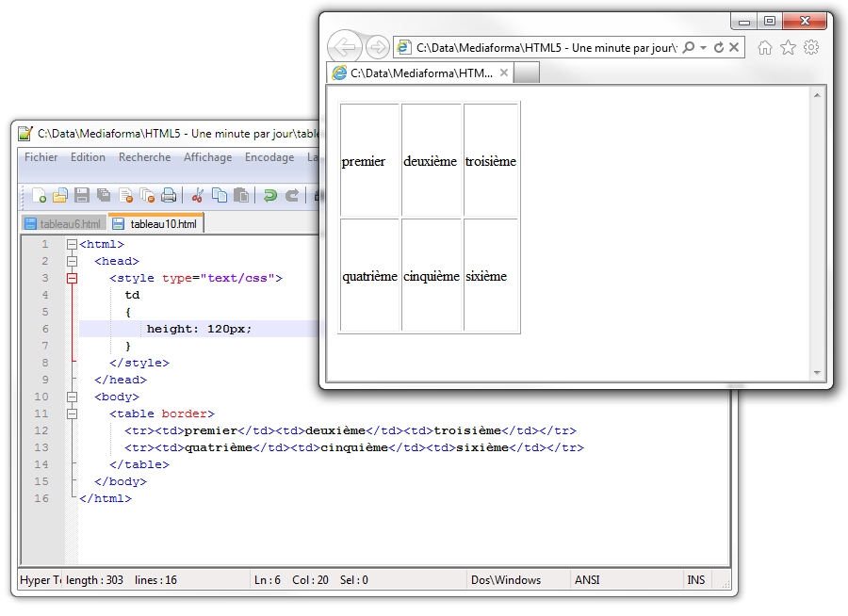Click the New file icon in Notepad++

click(x=40, y=196)
